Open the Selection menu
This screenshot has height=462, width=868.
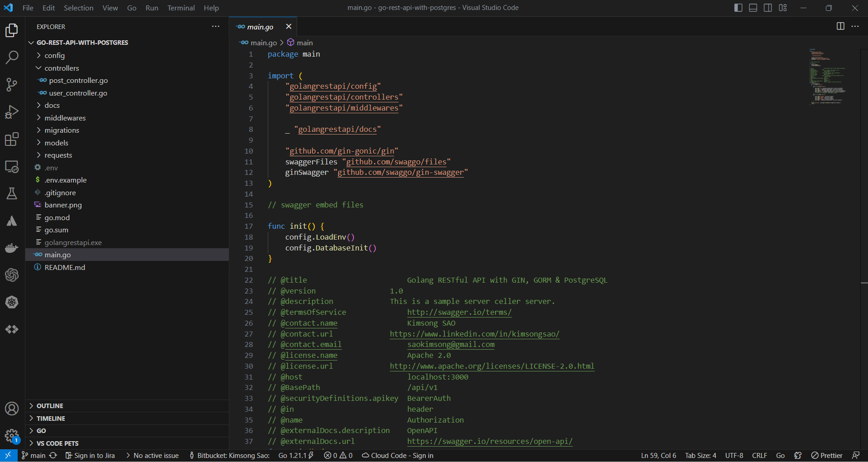coord(78,8)
